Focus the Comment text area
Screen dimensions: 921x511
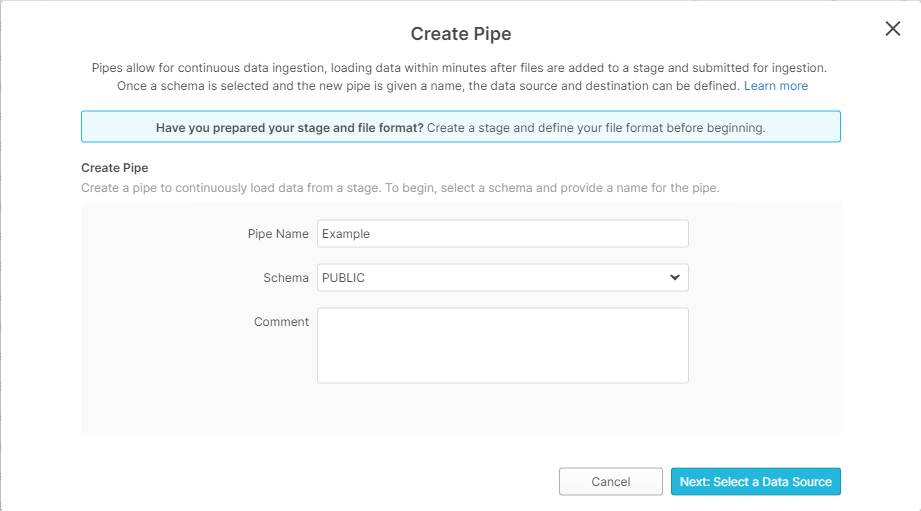[x=502, y=345]
